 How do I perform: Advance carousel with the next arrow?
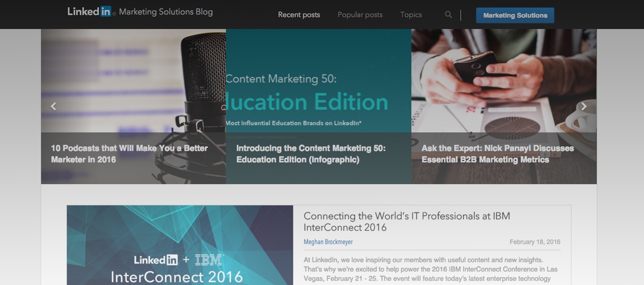[584, 106]
